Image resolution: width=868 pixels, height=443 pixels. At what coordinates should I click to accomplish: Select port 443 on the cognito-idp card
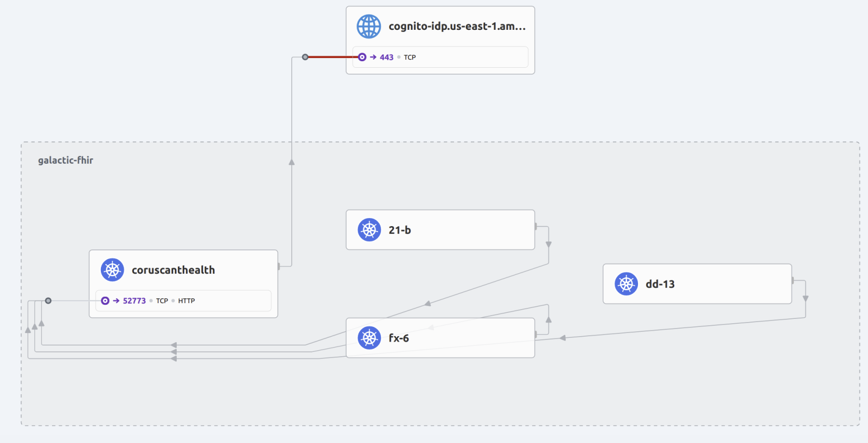(x=386, y=57)
